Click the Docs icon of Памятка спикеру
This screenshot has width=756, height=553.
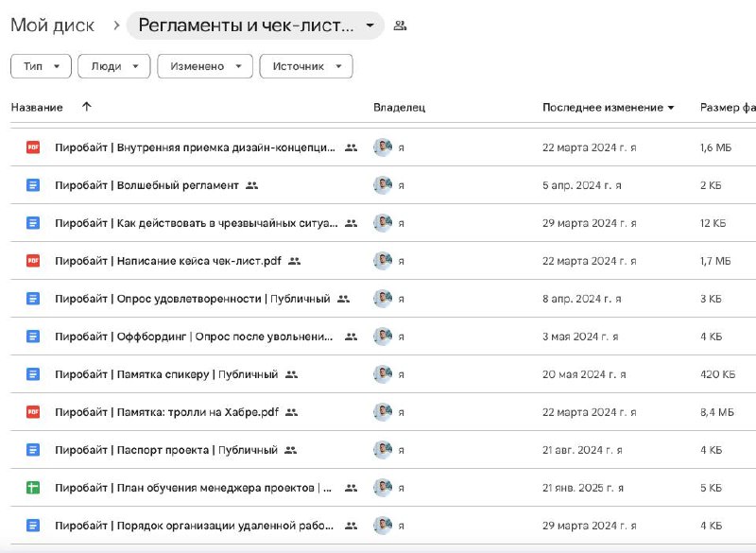31,374
